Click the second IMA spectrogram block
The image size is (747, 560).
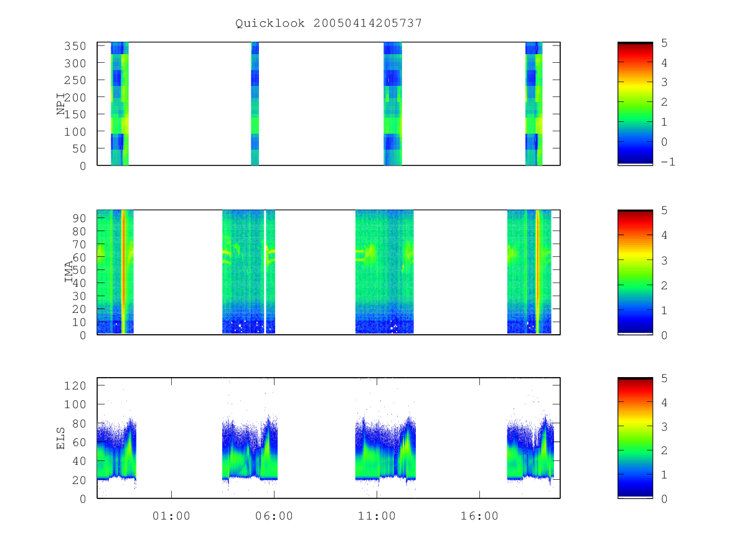point(249,272)
